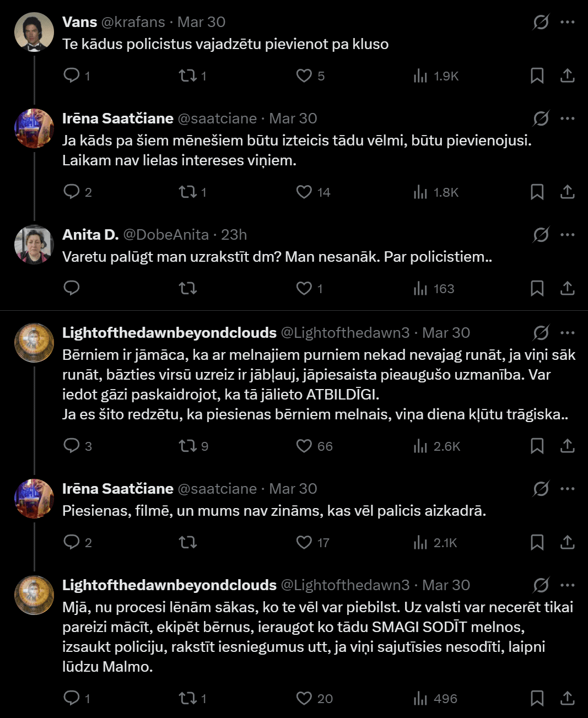Reply to Irēna's tweet starting with 'Piesienas, filmē'
Image resolution: width=588 pixels, height=718 pixels.
point(72,542)
